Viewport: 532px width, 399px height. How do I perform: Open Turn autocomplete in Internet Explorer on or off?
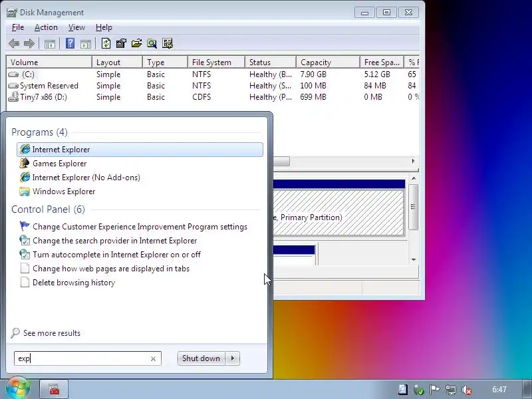(x=140, y=255)
